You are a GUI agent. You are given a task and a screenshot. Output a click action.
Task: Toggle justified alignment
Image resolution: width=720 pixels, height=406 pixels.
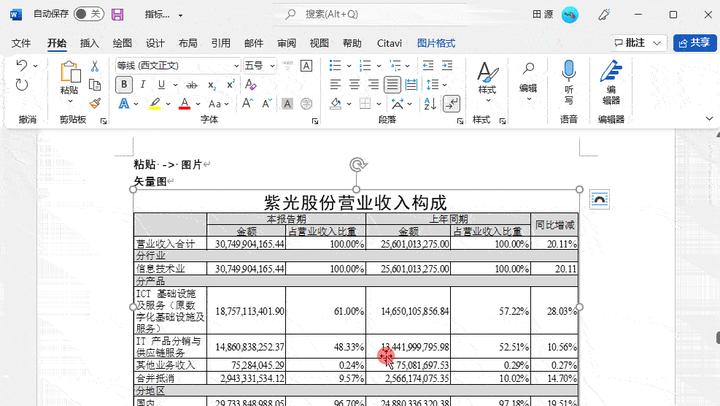click(392, 85)
